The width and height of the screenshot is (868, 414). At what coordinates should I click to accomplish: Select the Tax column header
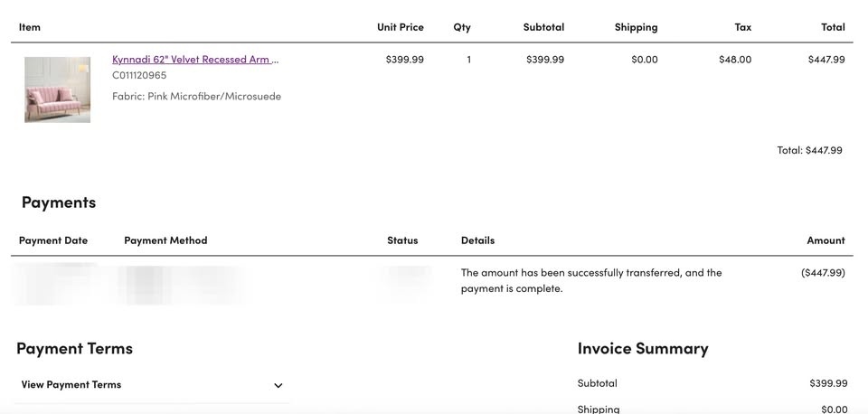click(x=742, y=27)
